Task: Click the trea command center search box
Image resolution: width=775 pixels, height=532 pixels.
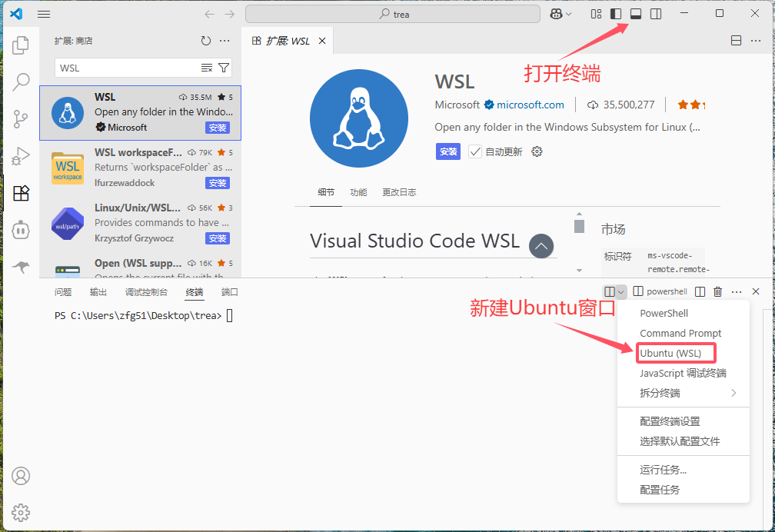Action: 392,14
